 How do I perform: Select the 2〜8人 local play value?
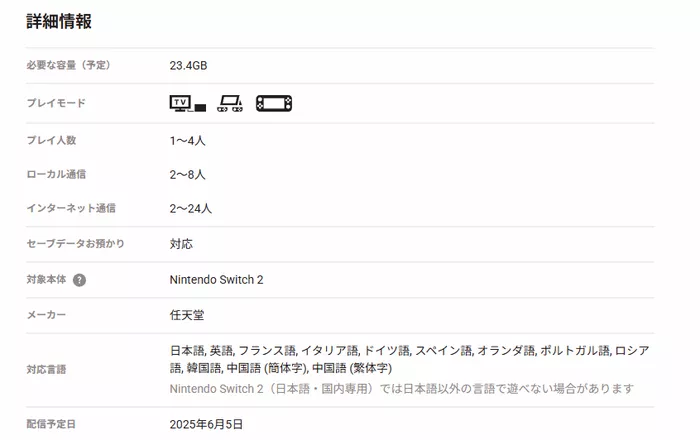tap(187, 175)
